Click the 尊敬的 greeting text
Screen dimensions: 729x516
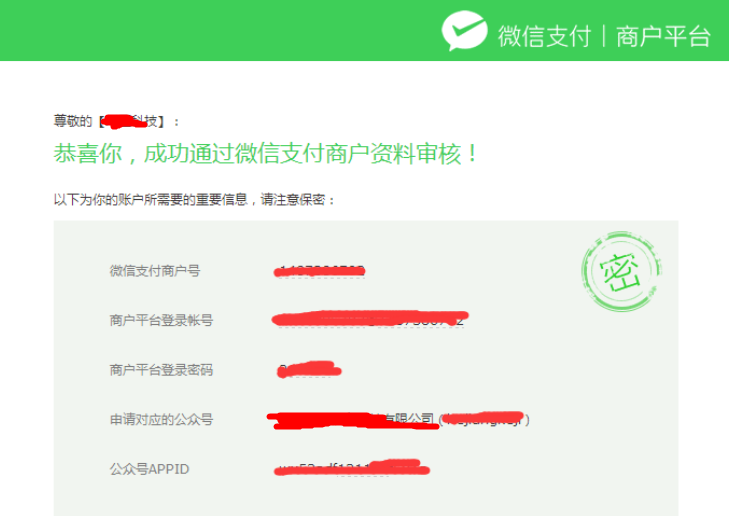click(x=73, y=121)
